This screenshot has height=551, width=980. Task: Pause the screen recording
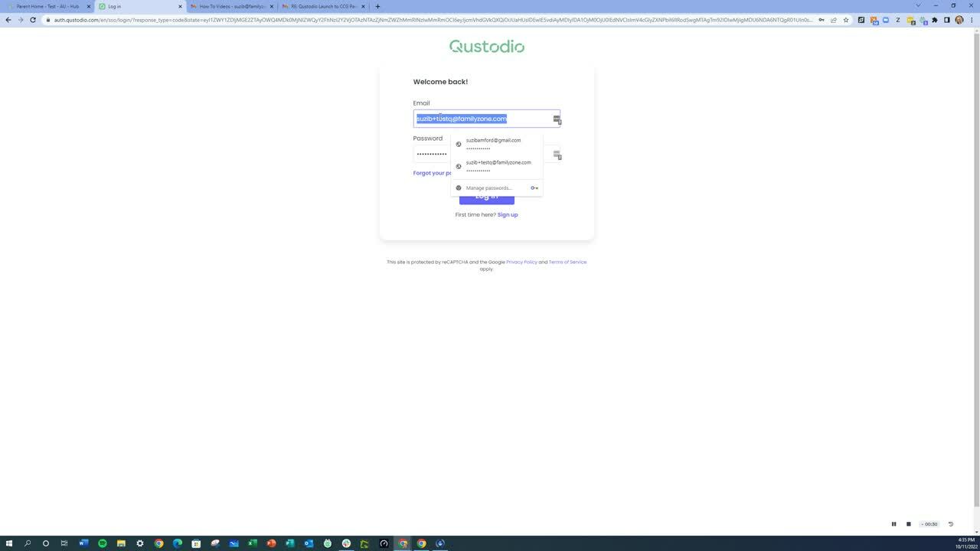pyautogui.click(x=893, y=524)
